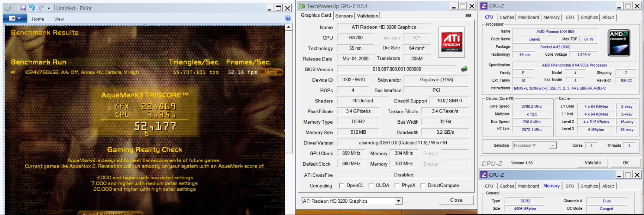644x215 pixels.
Task: Select the Graphics Card tab in GPU-Z
Action: [316, 15]
